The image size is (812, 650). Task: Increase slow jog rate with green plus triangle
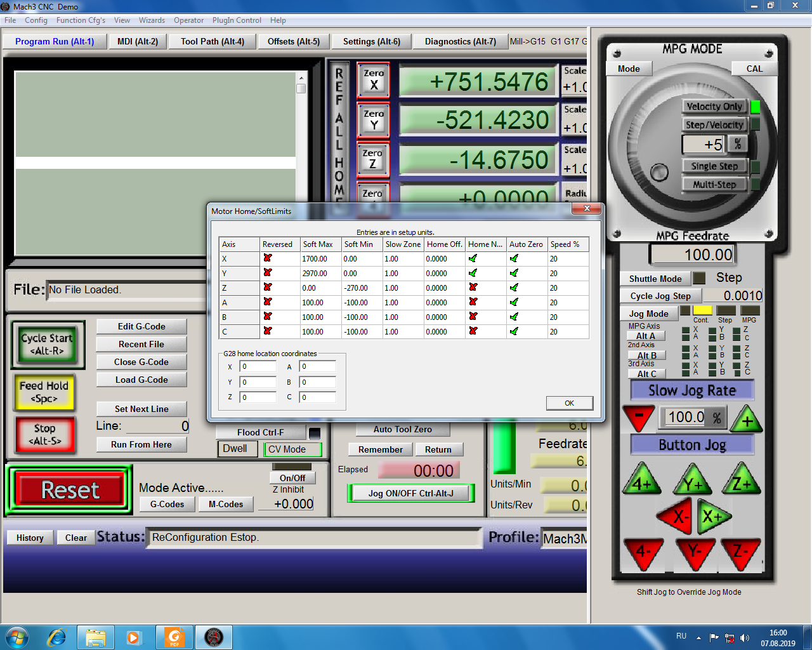coord(747,419)
